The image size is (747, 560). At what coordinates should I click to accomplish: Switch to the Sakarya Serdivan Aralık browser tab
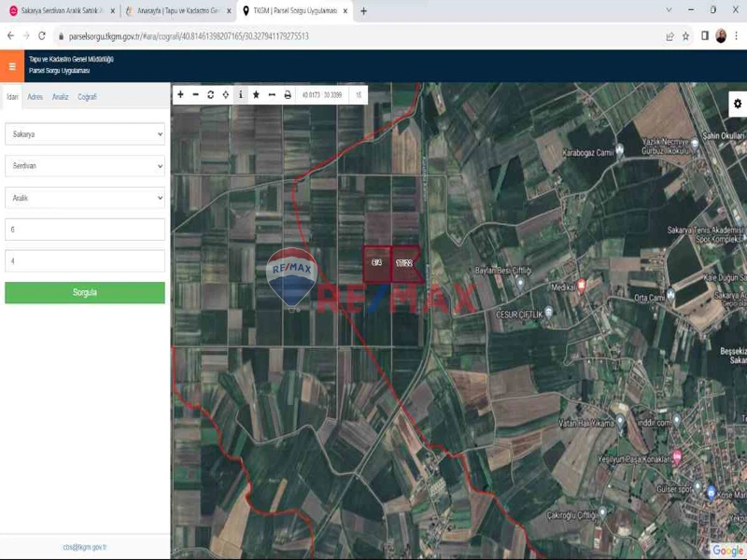(x=62, y=11)
